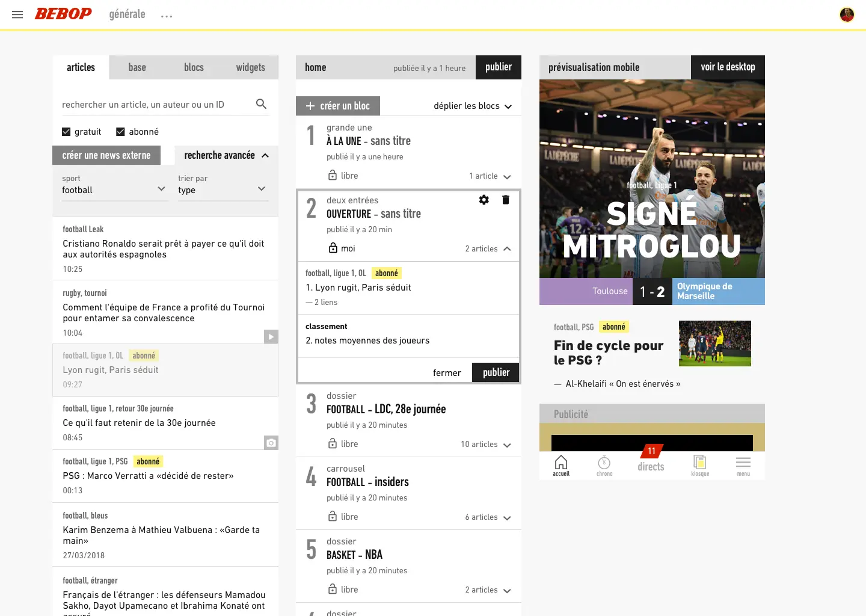
Task: Click the lock icon beside moi
Action: pos(333,248)
